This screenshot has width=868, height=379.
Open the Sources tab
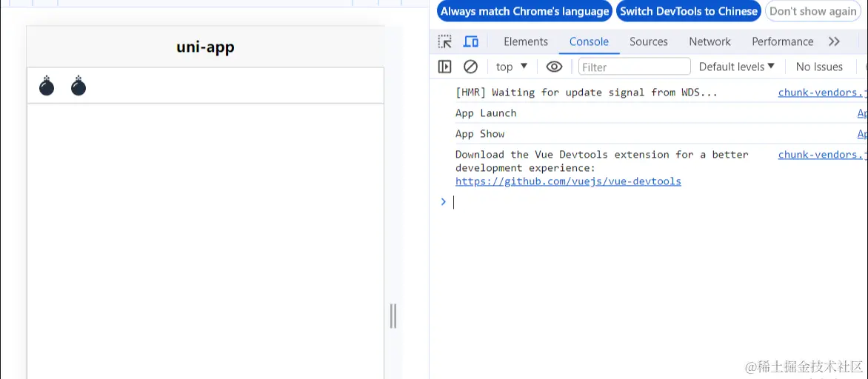coord(648,41)
